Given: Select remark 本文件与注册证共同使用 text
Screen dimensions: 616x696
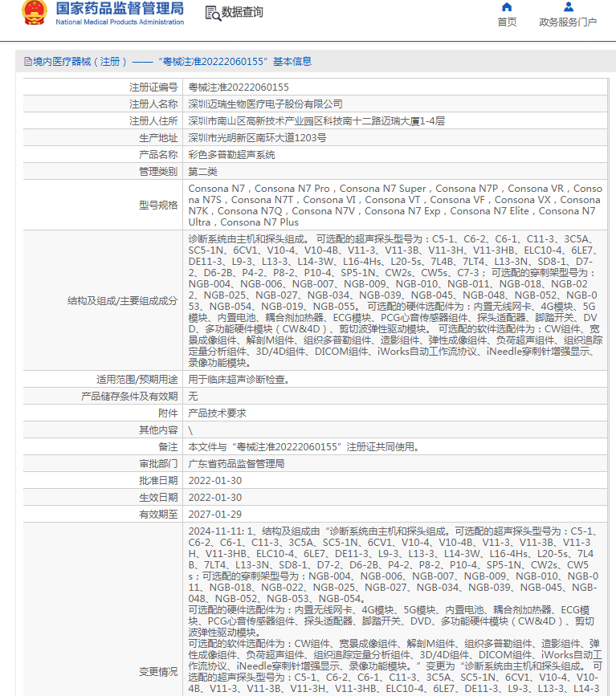Looking at the screenshot, I should pos(304,447).
